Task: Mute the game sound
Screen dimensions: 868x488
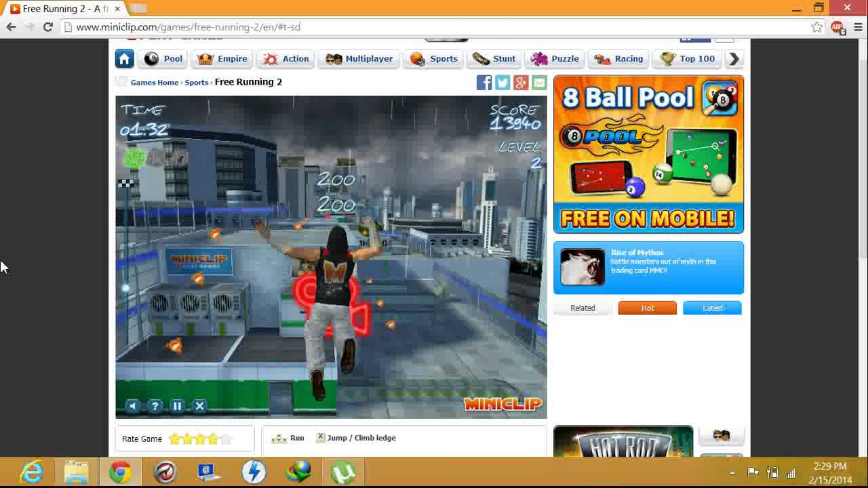Action: (x=133, y=406)
